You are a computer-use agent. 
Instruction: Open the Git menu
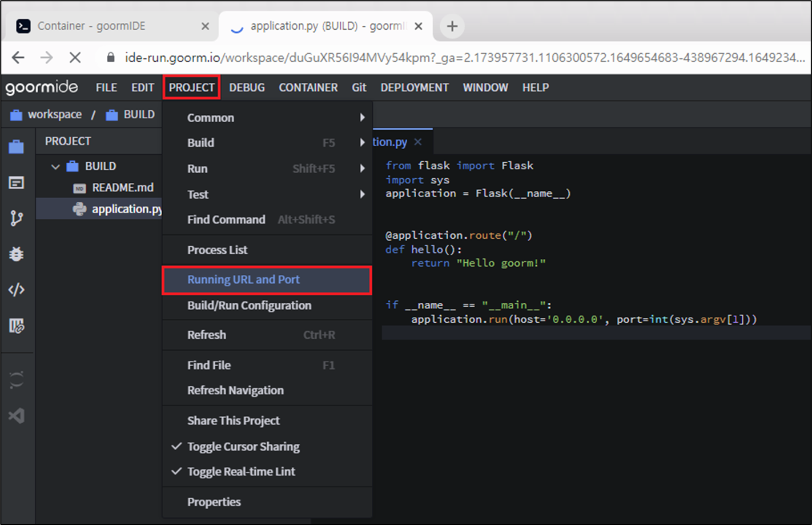359,87
